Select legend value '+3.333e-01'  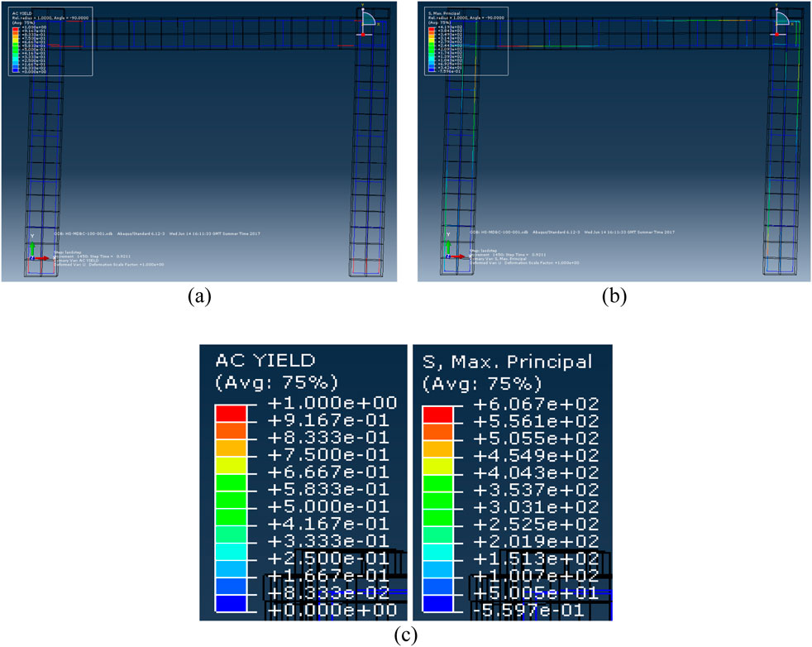[x=327, y=541]
